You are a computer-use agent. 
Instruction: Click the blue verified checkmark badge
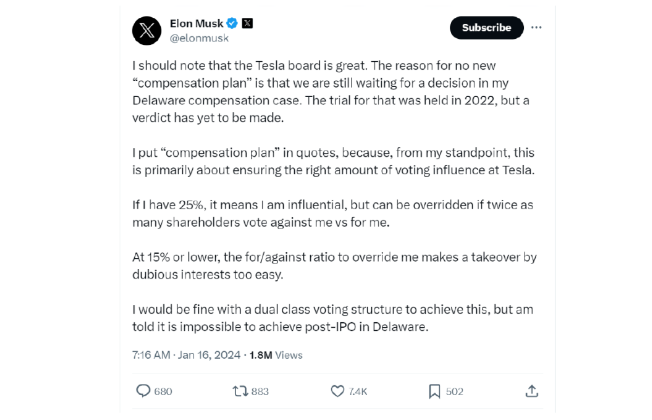pyautogui.click(x=232, y=23)
